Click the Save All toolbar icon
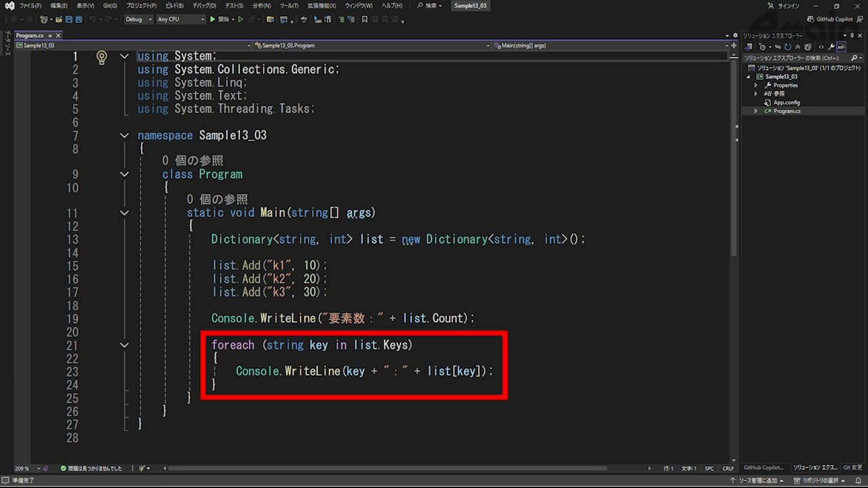This screenshot has height=488, width=868. (79, 20)
